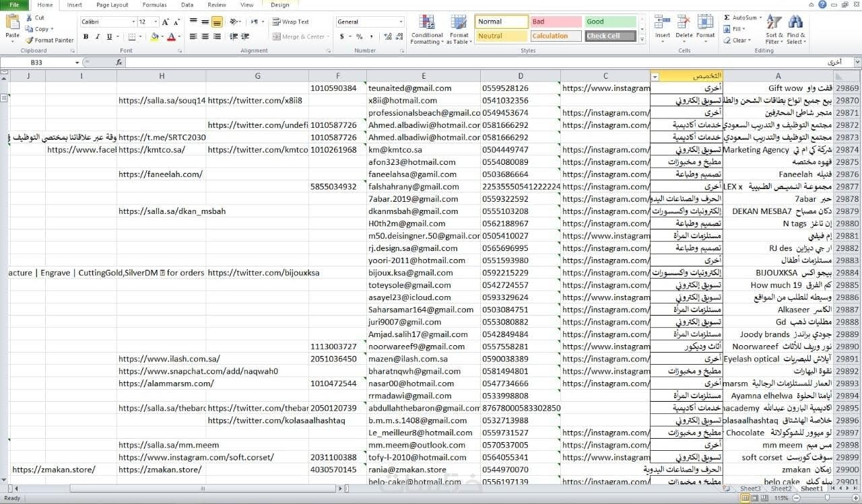The width and height of the screenshot is (862, 504).
Task: Toggle the highlighted Bottom Align button
Action: click(x=217, y=22)
